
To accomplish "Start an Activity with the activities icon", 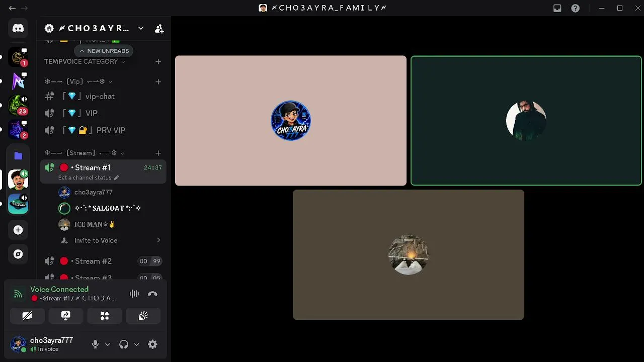I will (105, 316).
